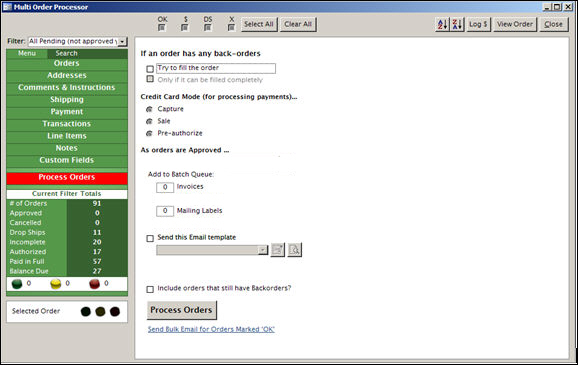Viewport: 578px width, 365px height.
Task: Select the Capture credit card mode
Action: pos(149,109)
